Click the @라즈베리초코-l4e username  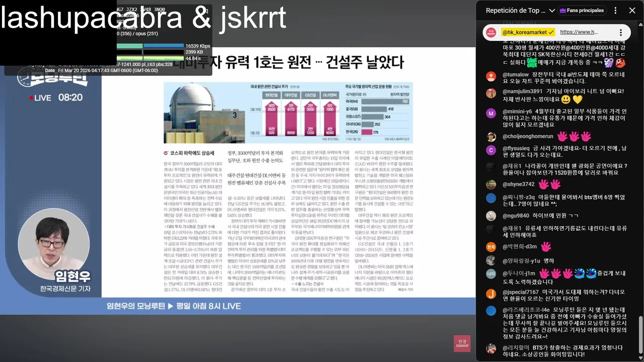(x=526, y=310)
